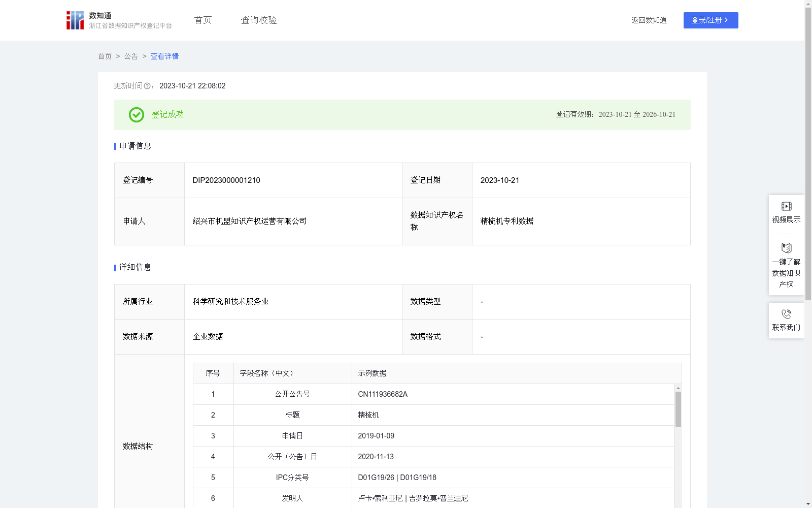The height and width of the screenshot is (508, 812).
Task: Click the 序号 column header
Action: tap(213, 373)
